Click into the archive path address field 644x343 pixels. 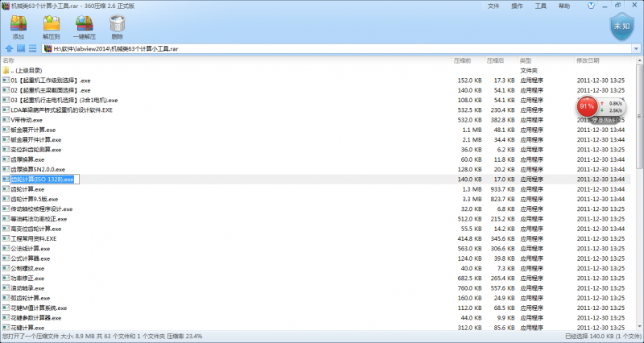click(336, 48)
